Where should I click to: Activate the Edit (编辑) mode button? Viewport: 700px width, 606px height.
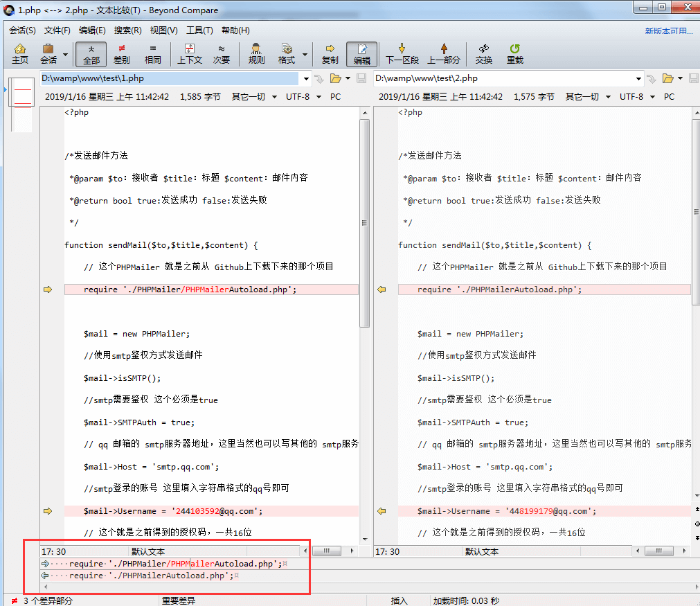[x=361, y=54]
